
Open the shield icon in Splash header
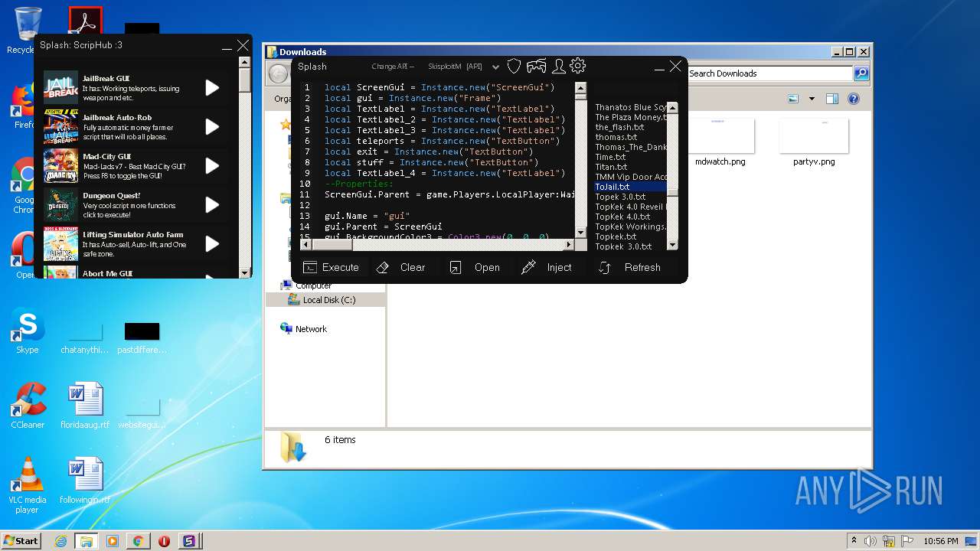click(x=514, y=67)
